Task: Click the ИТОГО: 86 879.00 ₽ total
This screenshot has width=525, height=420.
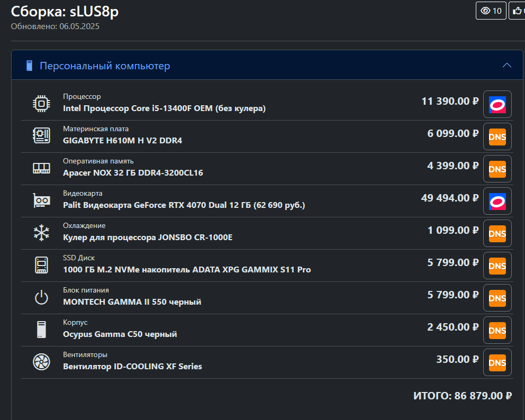Action: tap(463, 396)
